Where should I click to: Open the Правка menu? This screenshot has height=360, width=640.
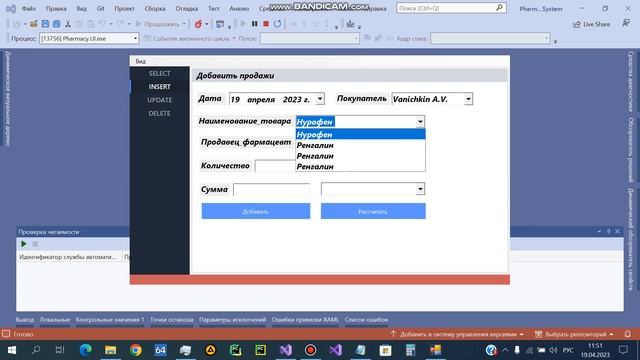pyautogui.click(x=56, y=9)
